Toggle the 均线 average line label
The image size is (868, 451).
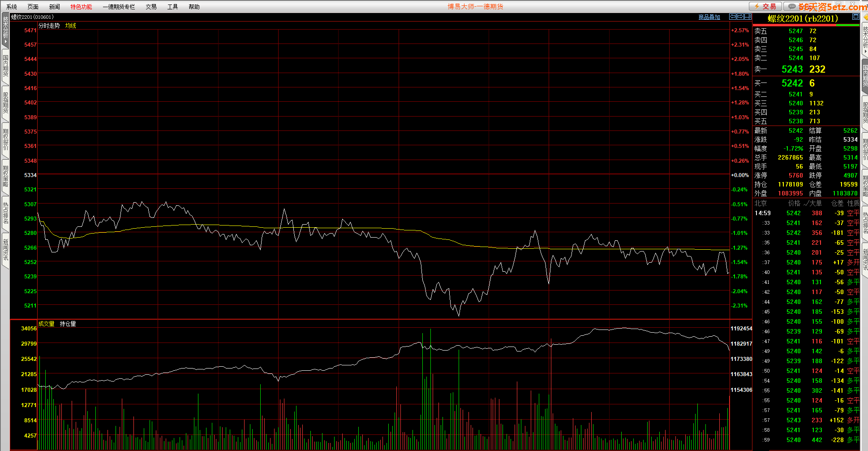point(71,26)
